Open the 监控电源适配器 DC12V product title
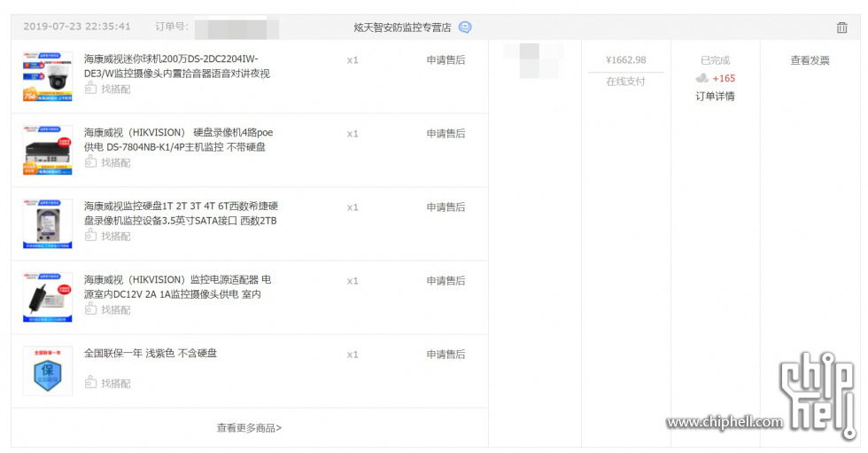Image resolution: width=868 pixels, height=453 pixels. (177, 287)
